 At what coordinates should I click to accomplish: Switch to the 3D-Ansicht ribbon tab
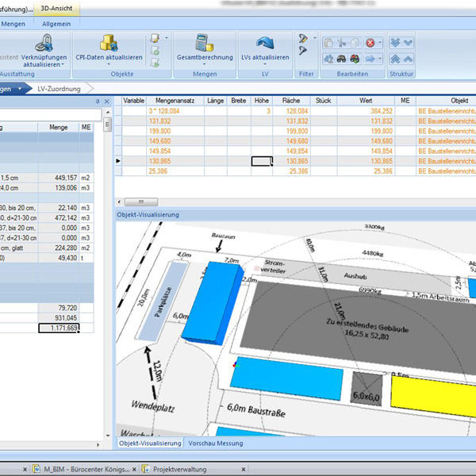click(56, 9)
